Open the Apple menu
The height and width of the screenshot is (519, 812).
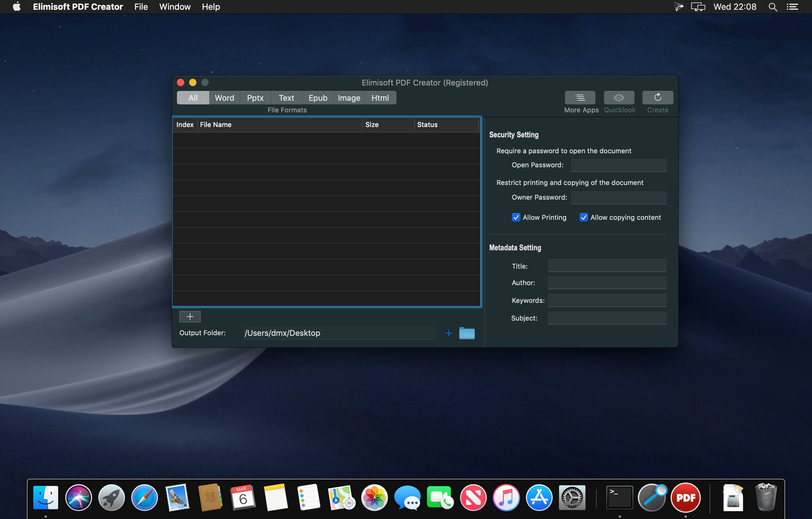coord(16,7)
